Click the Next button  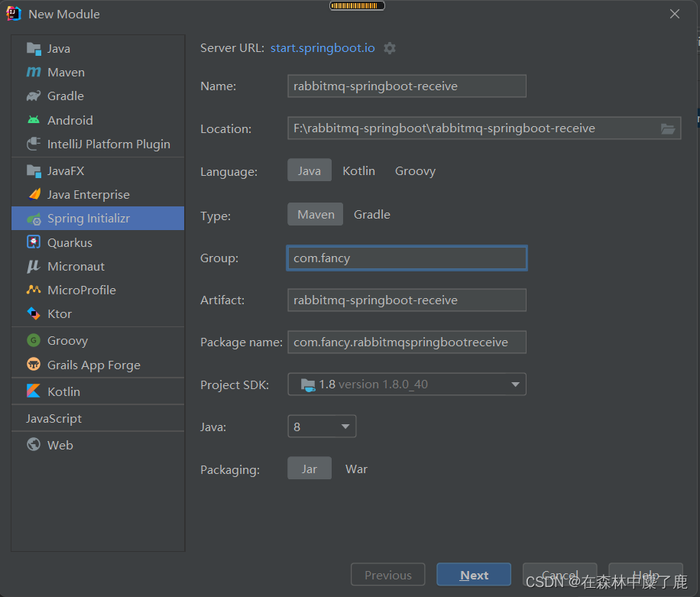(x=474, y=575)
